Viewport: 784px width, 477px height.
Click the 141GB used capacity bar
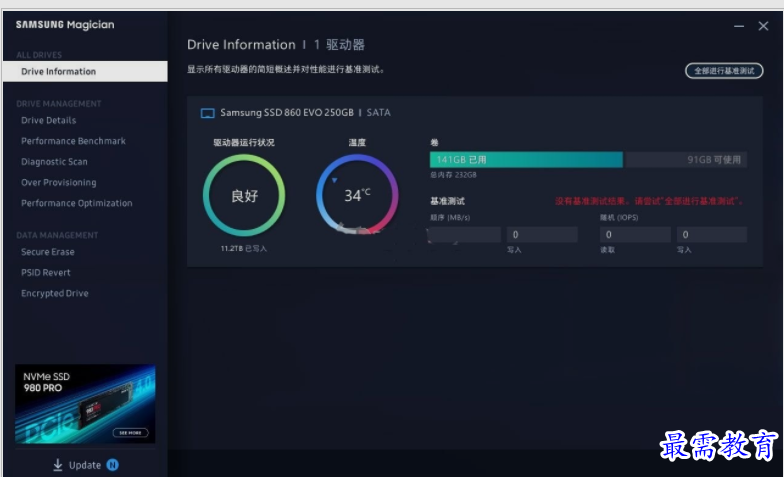coord(526,160)
